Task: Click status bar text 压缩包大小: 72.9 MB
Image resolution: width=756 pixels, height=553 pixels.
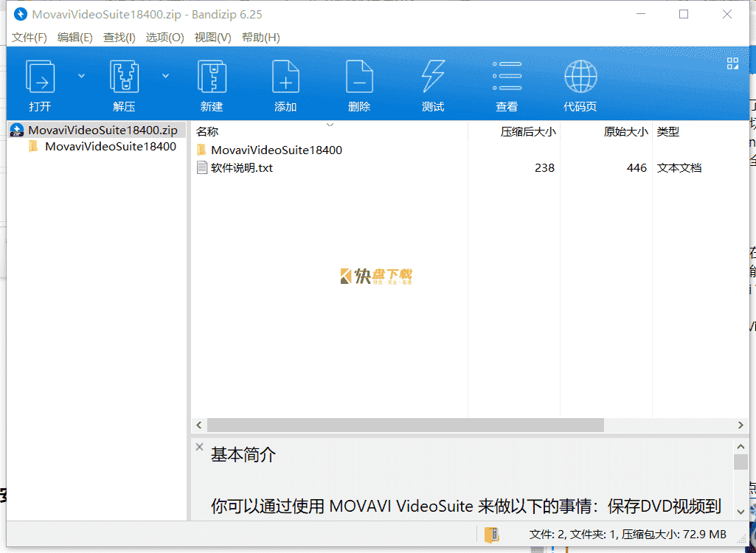Action: pyautogui.click(x=673, y=534)
